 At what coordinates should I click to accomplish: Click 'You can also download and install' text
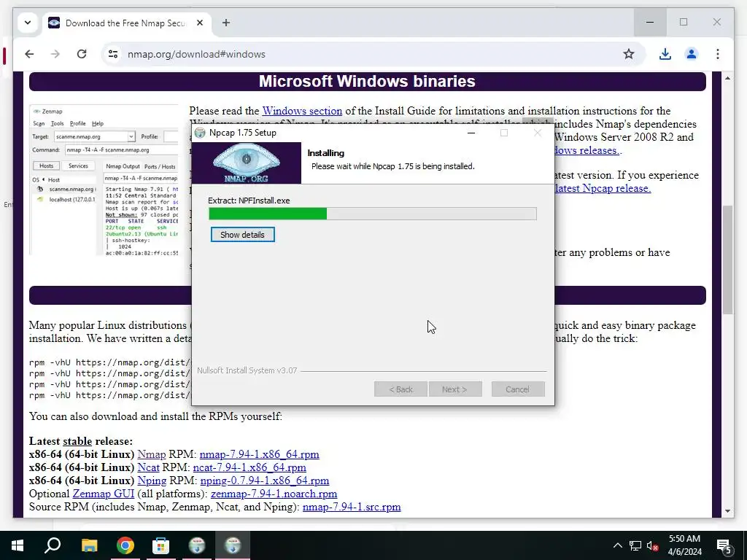tap(155, 416)
